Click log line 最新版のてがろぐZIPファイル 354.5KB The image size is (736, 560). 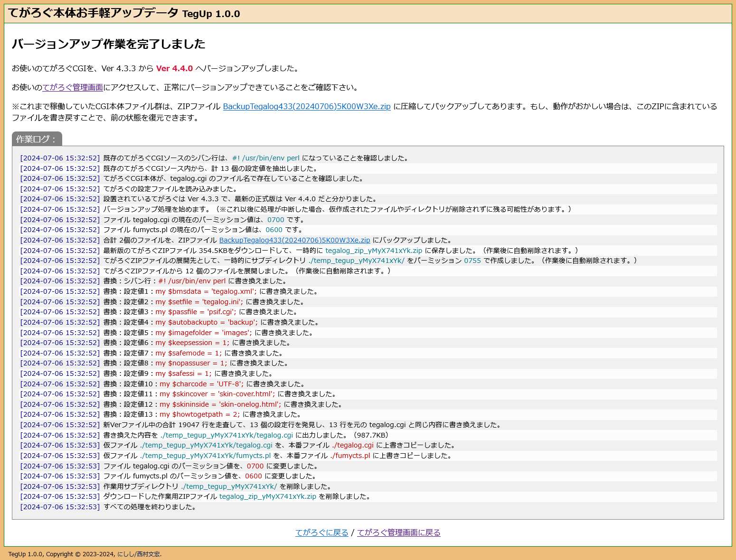coord(368,251)
